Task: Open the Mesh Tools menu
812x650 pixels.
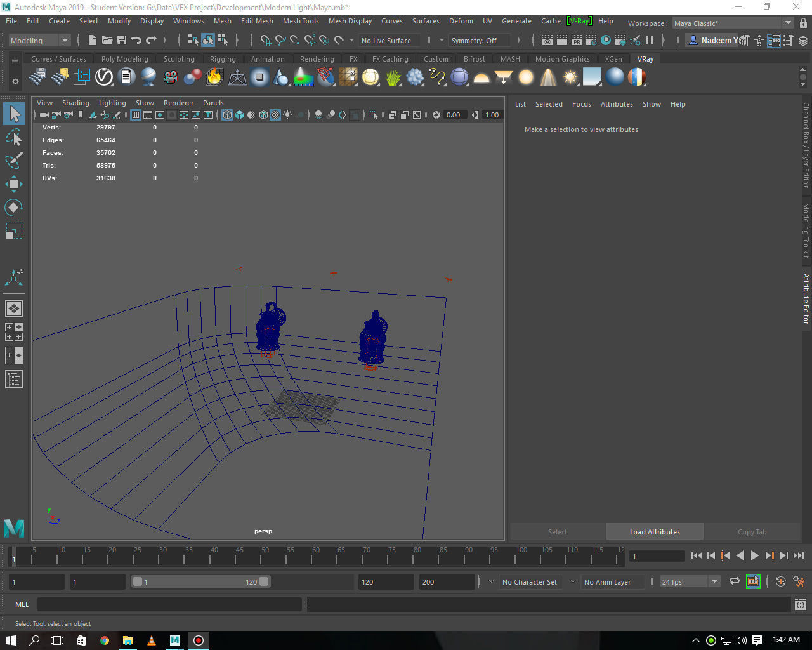Action: pos(301,21)
